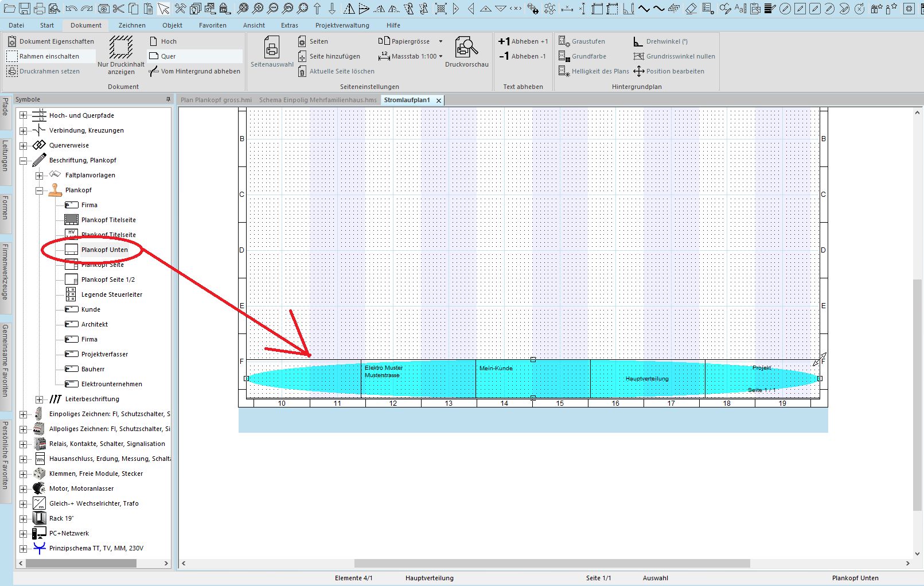Screen dimensions: 924x586
Task: Collapse the Plankopf tree node
Action: tap(39, 191)
